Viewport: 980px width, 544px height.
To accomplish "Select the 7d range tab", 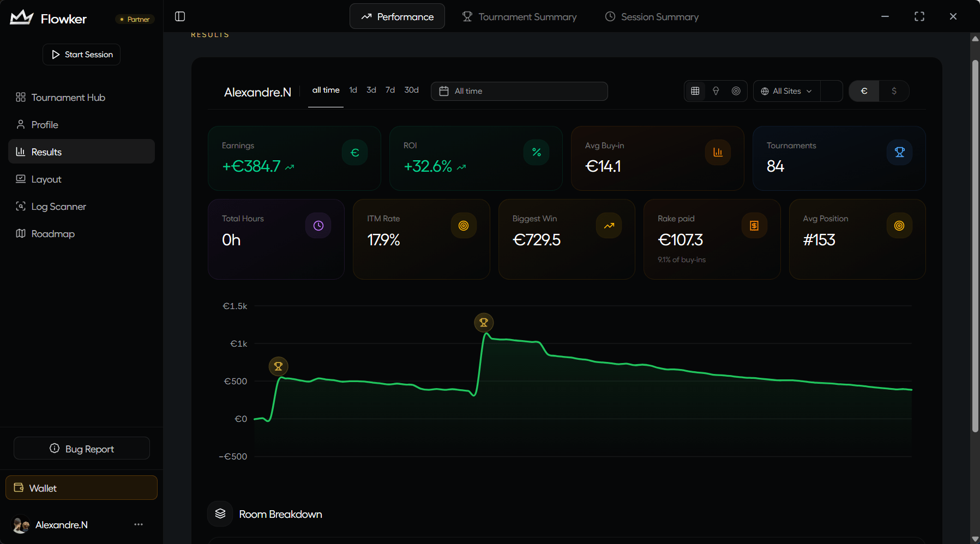I will pyautogui.click(x=390, y=90).
